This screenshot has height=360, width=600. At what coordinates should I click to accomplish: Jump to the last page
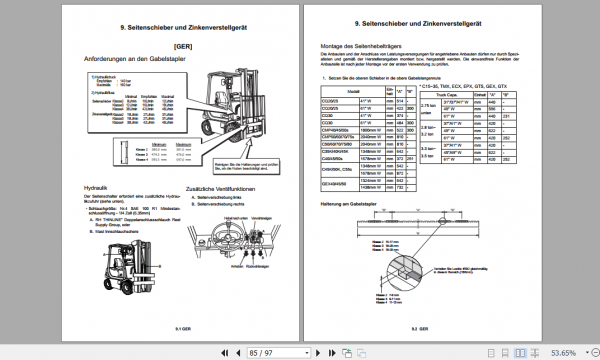pos(332,353)
